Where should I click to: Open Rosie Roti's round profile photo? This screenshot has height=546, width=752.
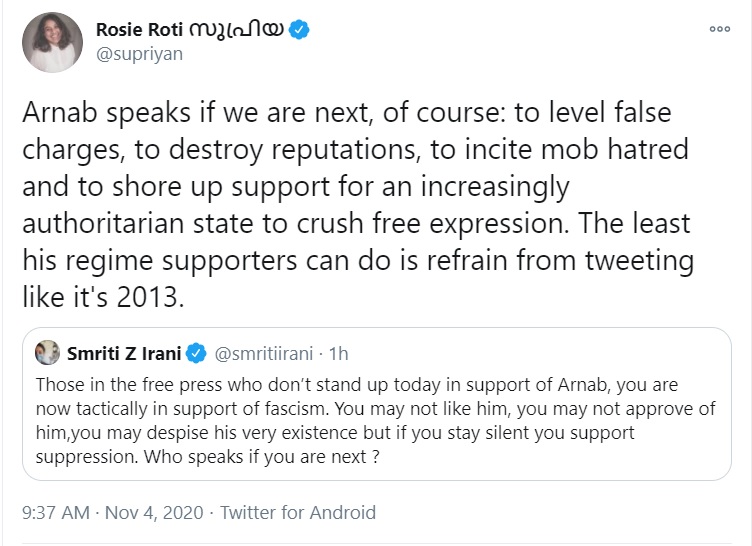tap(52, 42)
